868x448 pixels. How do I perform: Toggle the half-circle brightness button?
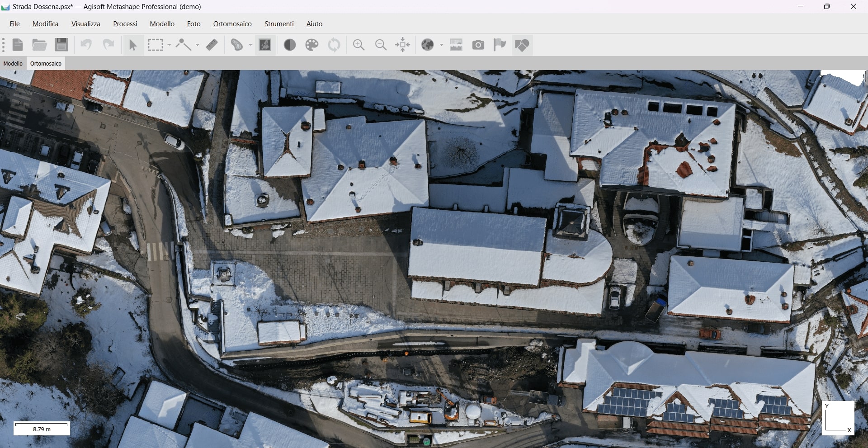tap(290, 45)
